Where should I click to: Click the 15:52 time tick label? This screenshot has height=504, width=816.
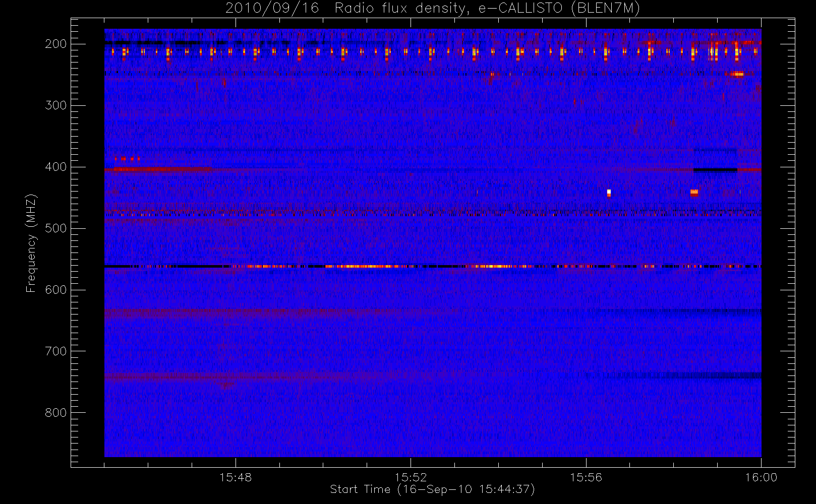[411, 477]
